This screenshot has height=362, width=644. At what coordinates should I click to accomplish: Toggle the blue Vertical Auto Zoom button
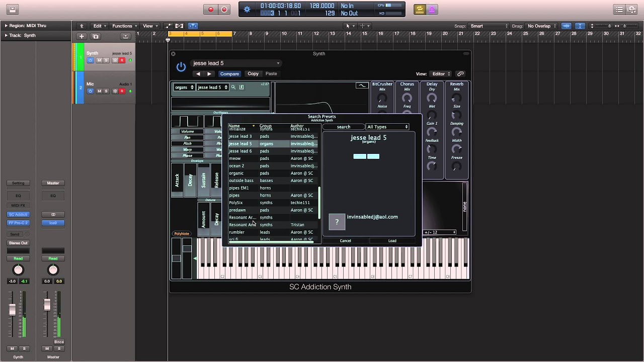[579, 26]
